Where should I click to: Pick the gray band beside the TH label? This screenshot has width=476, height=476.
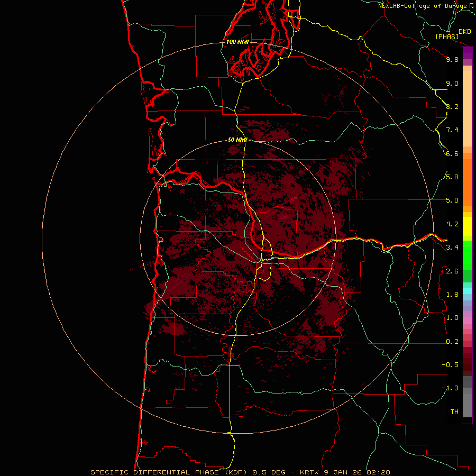(x=467, y=405)
